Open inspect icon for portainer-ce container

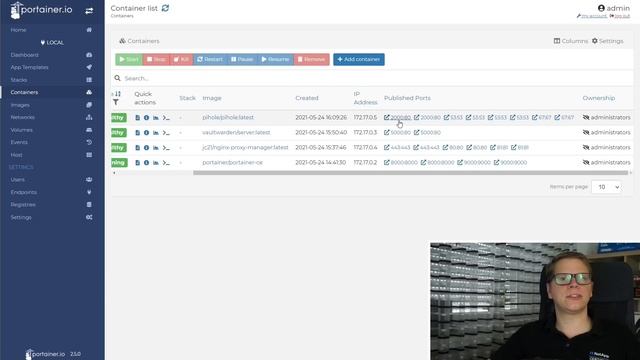pos(147,162)
